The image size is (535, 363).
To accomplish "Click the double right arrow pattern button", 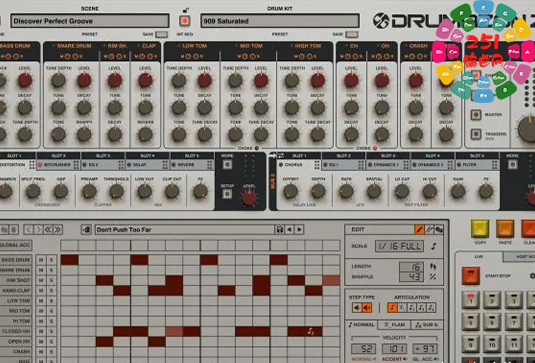I will point(58,230).
